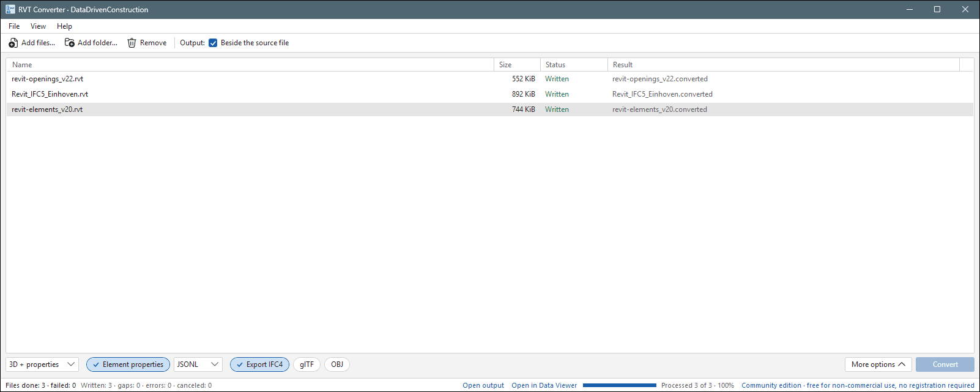Click Written status for revit-elements_v20.rvt
This screenshot has width=980, height=392.
[557, 109]
